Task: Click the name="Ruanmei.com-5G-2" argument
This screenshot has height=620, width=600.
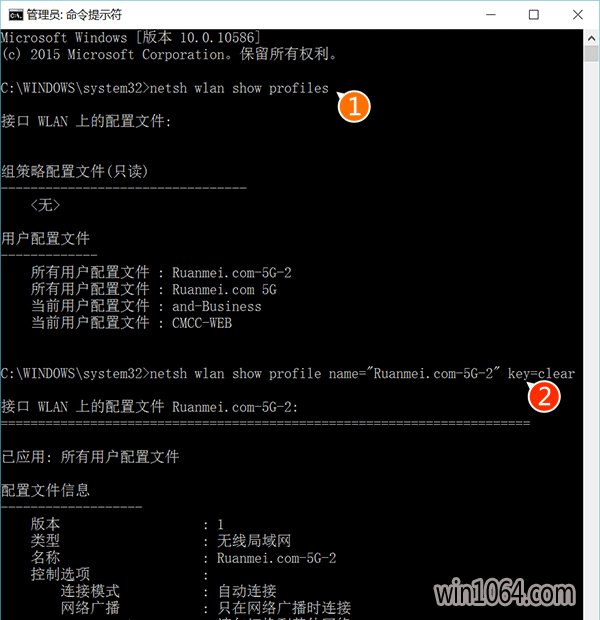Action: coord(415,374)
